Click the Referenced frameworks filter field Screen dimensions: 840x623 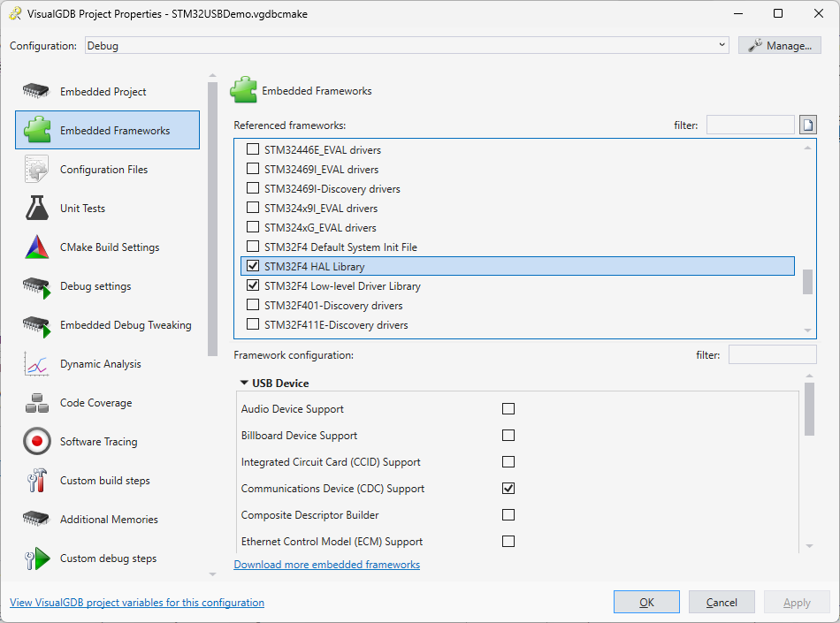750,125
